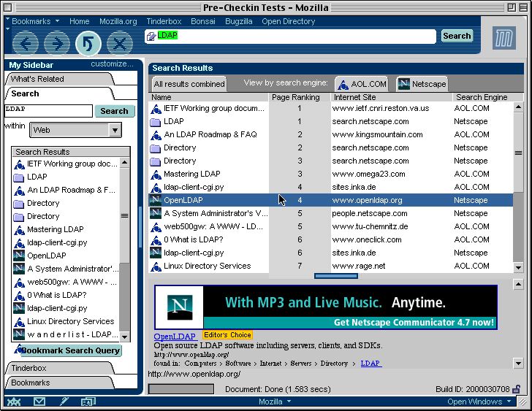Open Mail from the bottom taskbar icon
This screenshot has height=411, width=532.
click(39, 402)
